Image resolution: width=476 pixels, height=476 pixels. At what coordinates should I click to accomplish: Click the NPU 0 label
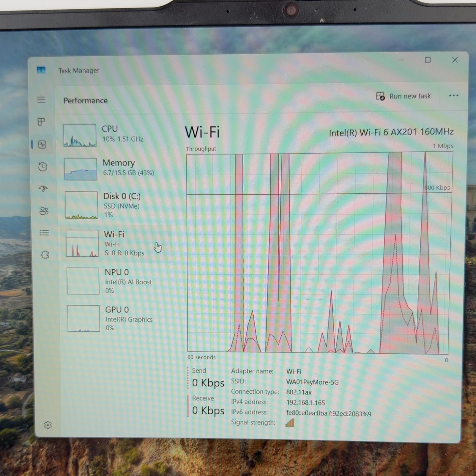(117, 272)
